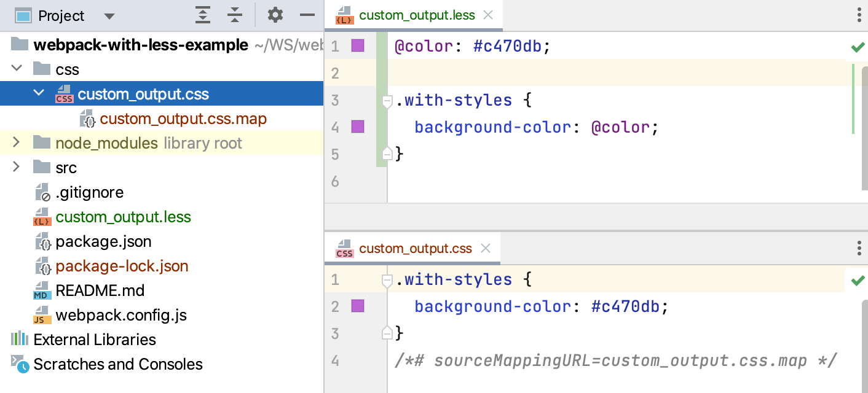Click the inspections checkmark in the css editor
This screenshot has height=393, width=868.
pos(858,280)
